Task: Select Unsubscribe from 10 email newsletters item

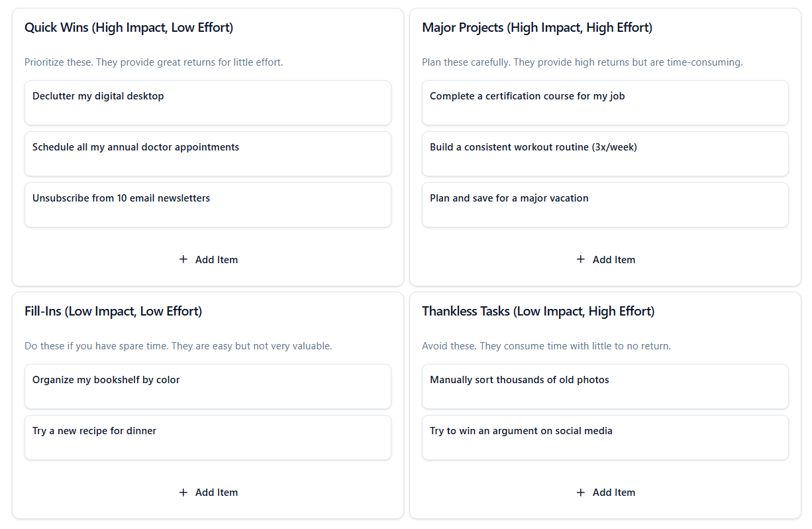Action: point(207,205)
